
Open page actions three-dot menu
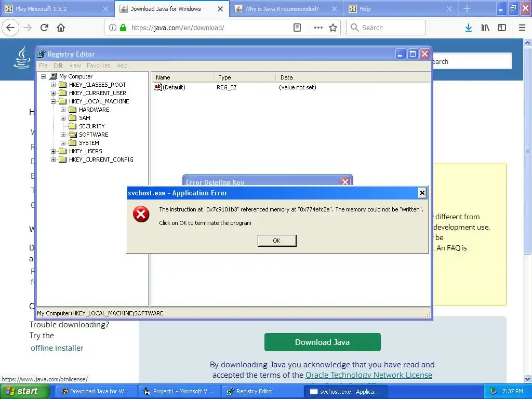pyautogui.click(x=318, y=28)
